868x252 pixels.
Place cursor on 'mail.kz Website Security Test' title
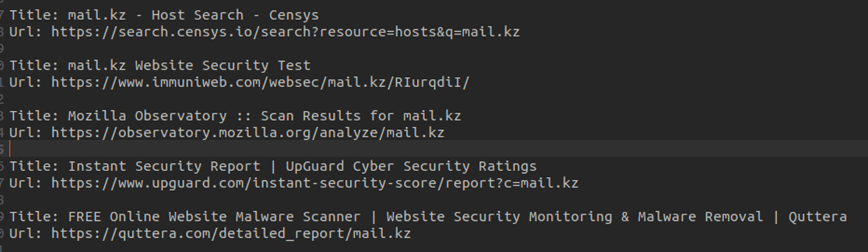tap(190, 65)
